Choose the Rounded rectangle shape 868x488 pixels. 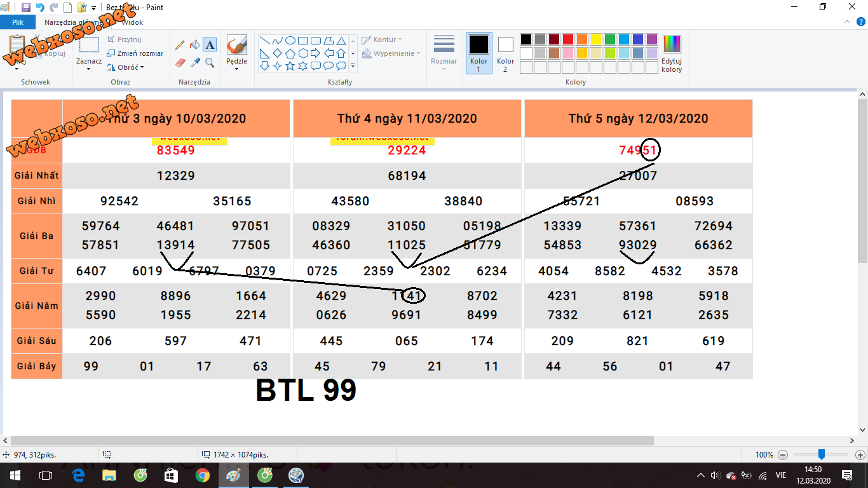point(315,39)
